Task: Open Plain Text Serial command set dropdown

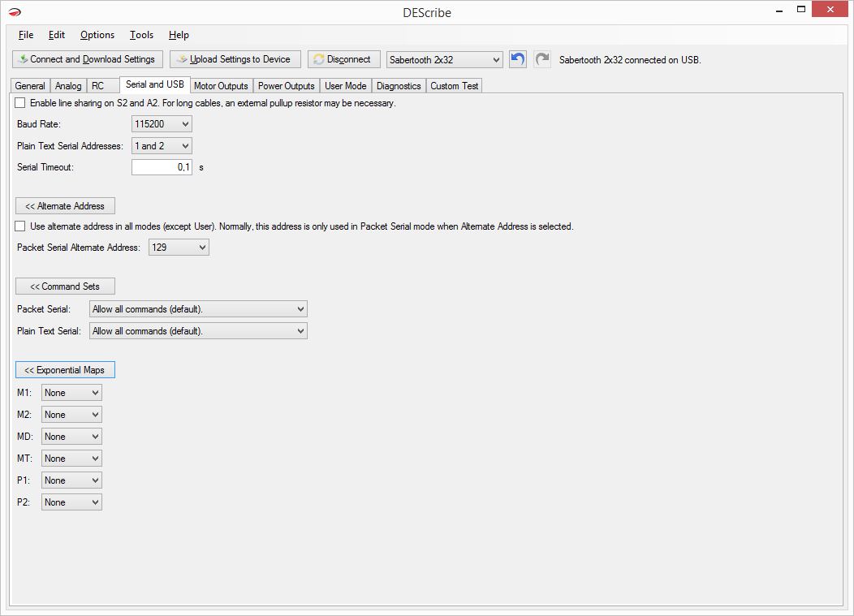Action: tap(198, 330)
